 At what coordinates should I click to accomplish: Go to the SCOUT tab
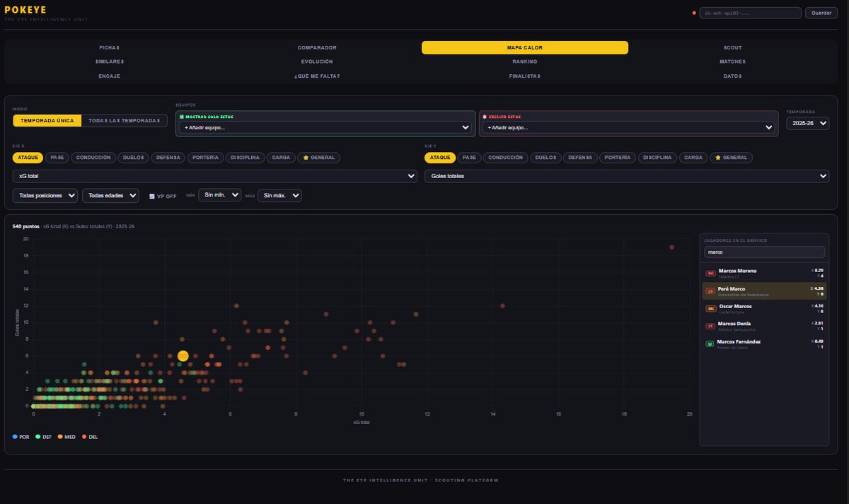(732, 47)
